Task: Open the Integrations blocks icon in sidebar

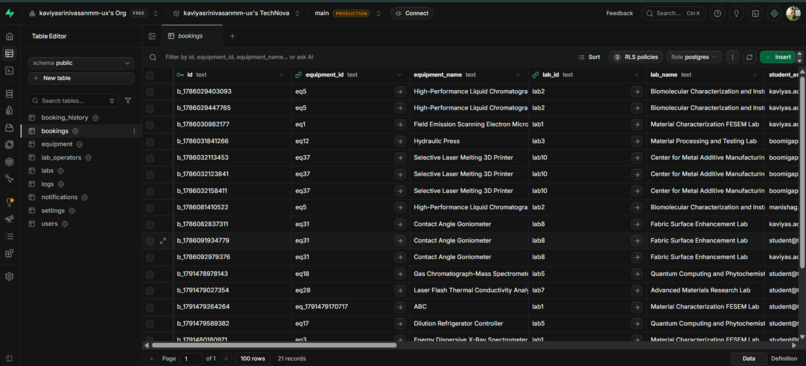Action: [x=9, y=253]
